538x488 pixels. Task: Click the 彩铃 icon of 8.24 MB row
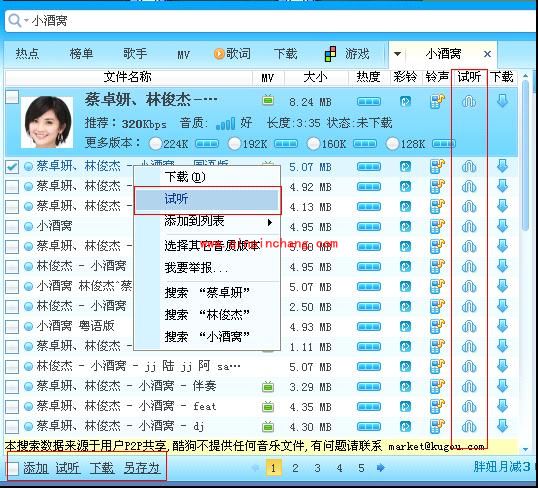406,102
